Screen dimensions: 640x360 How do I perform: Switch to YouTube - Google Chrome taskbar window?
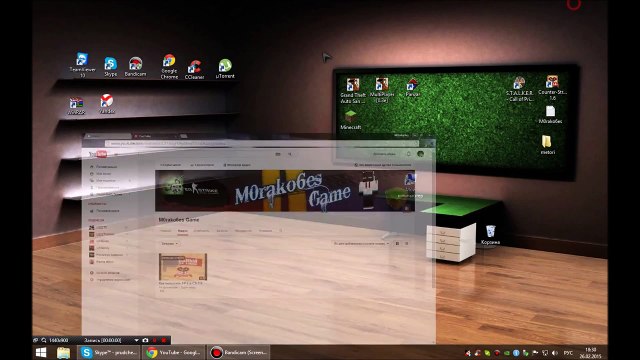coord(174,352)
